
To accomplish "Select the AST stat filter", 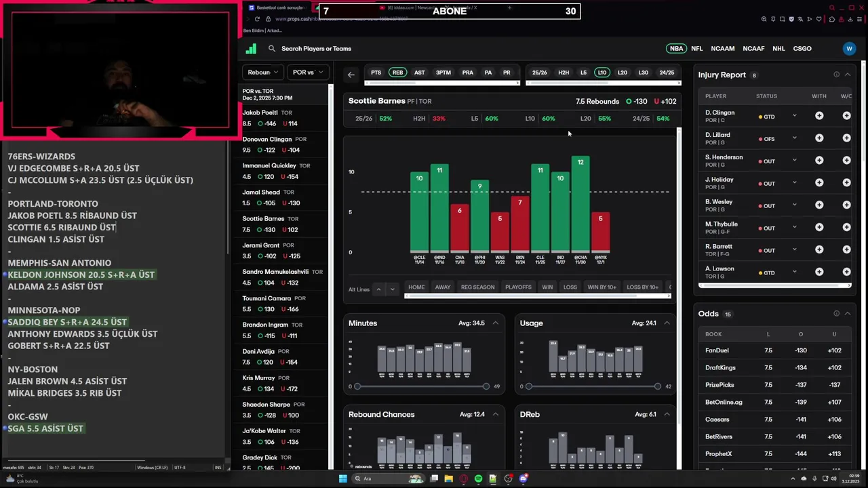I will point(420,73).
